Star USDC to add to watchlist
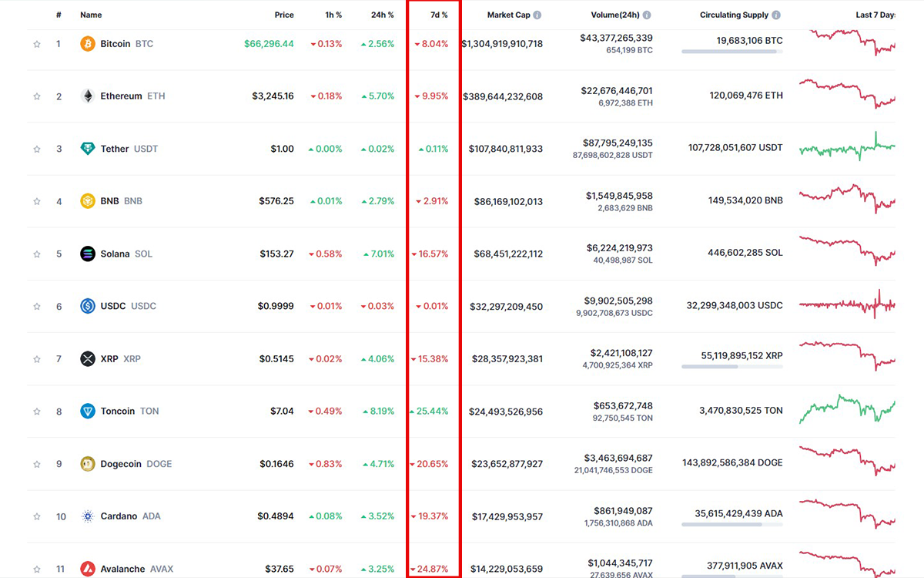The height and width of the screenshot is (578, 924). (x=36, y=306)
